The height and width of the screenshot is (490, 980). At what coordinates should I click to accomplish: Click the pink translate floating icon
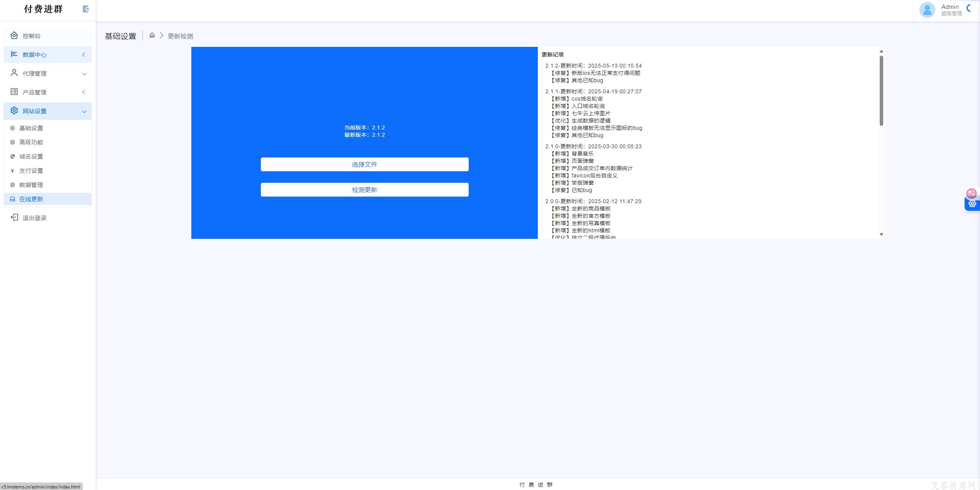(x=971, y=193)
